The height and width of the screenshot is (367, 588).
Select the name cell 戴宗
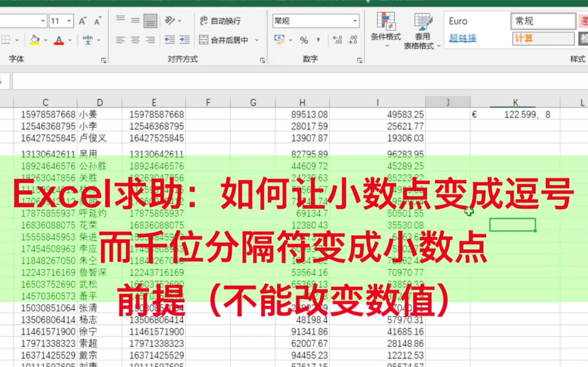100,355
